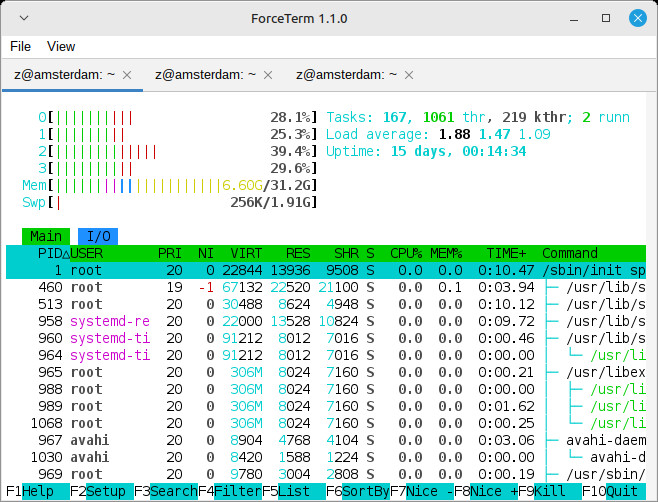Viewport: 658px width, 502px height.
Task: Switch to htop's I/O tab
Action: pyautogui.click(x=98, y=236)
